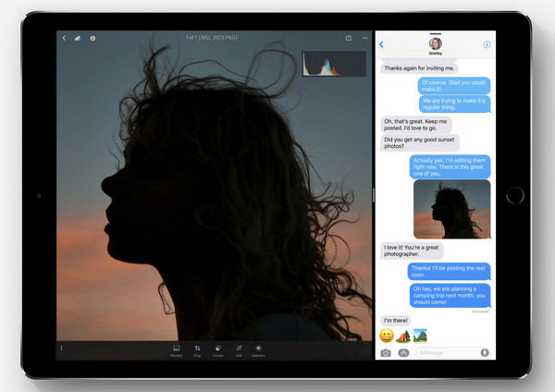Switch to the Edit panel
Screen dimensions: 555x392
click(239, 349)
